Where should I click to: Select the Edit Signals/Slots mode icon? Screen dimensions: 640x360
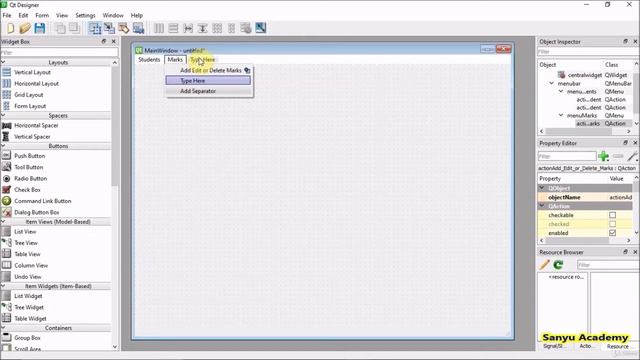pyautogui.click(x=109, y=28)
